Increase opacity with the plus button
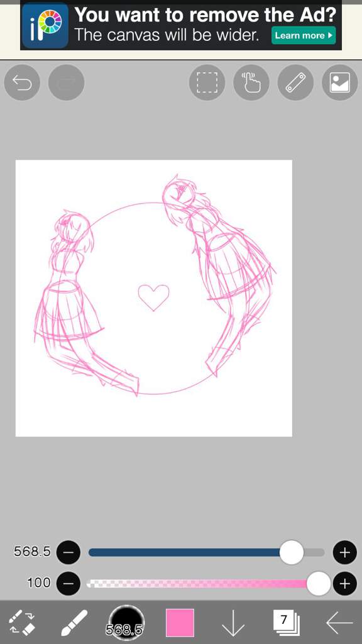Image resolution: width=362 pixels, height=644 pixels. (x=345, y=583)
